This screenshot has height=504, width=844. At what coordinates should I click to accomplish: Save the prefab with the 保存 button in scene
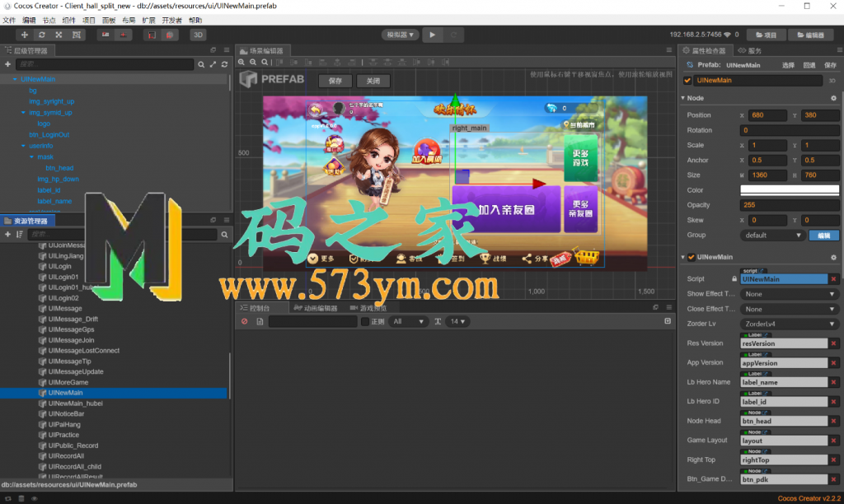[335, 81]
